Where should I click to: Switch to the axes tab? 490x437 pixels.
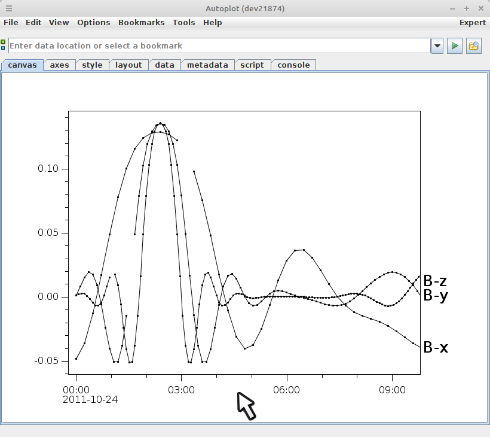click(x=59, y=65)
